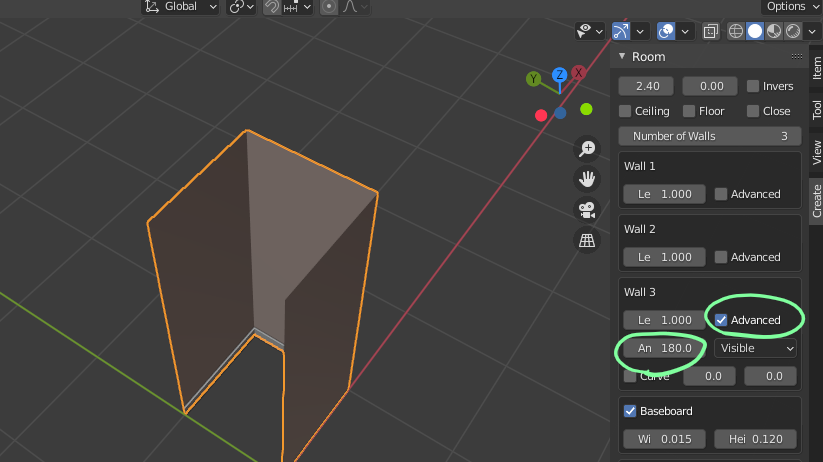The height and width of the screenshot is (462, 823).
Task: Open the Global transform orientation dropdown
Action: (x=181, y=6)
